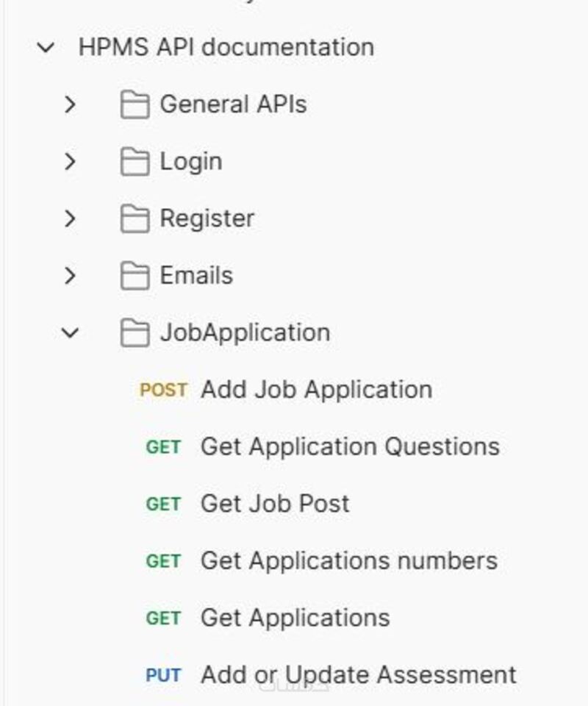The image size is (588, 706).
Task: Expand the Emails folder arrow
Action: pos(70,276)
